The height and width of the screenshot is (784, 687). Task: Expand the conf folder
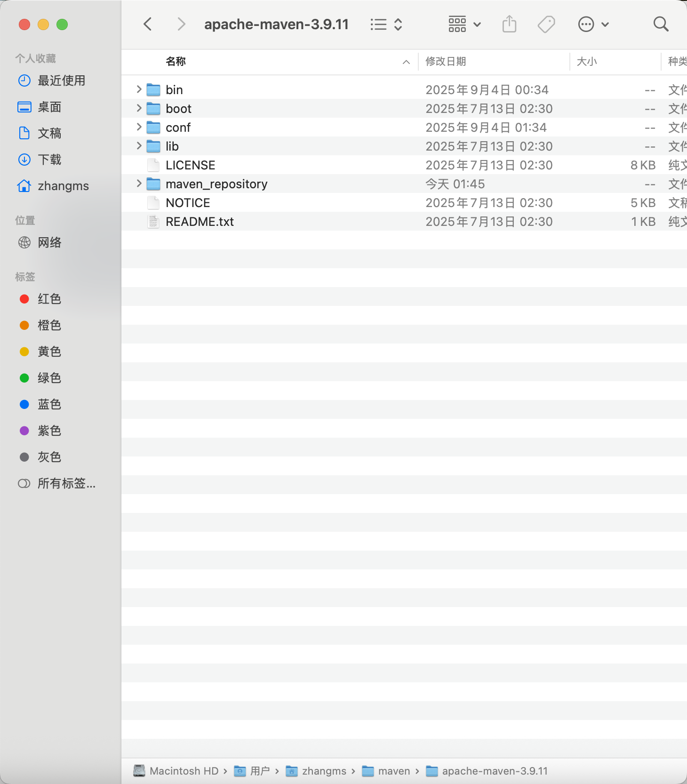(x=139, y=127)
